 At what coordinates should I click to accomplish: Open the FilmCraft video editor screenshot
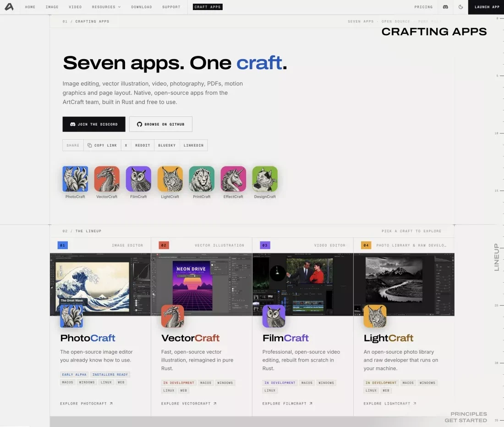pos(303,285)
